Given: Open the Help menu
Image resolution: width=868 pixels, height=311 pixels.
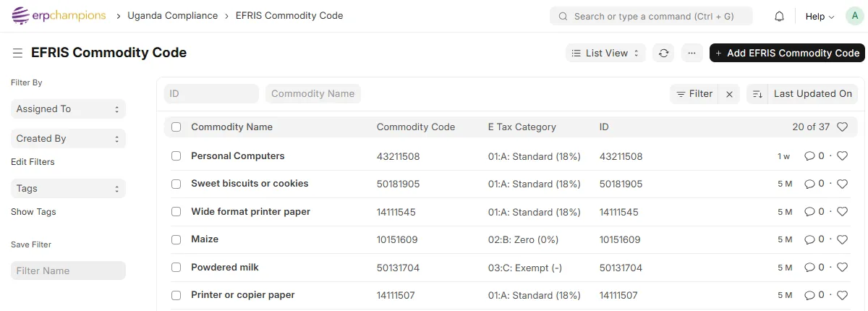Looking at the screenshot, I should tap(820, 16).
